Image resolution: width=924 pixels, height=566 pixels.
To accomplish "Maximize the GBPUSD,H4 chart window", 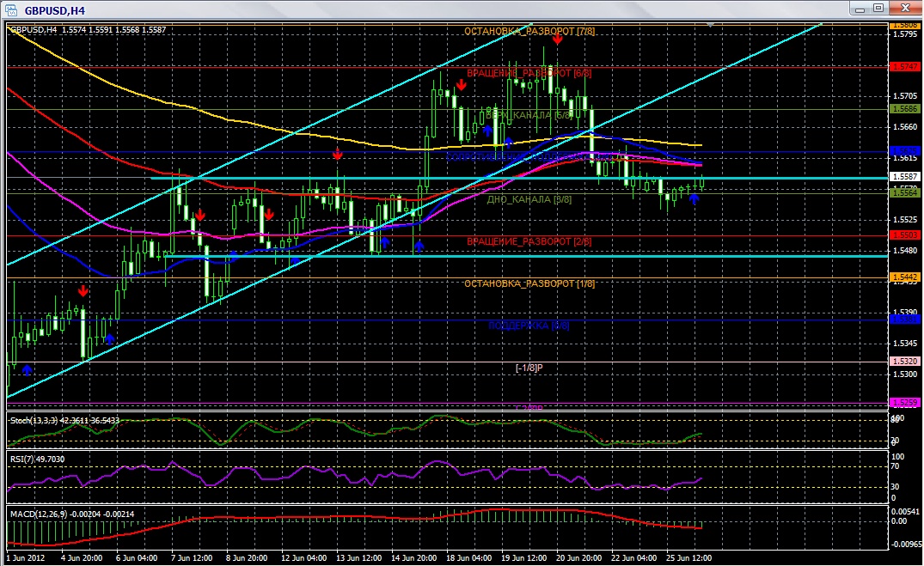I will pyautogui.click(x=878, y=9).
